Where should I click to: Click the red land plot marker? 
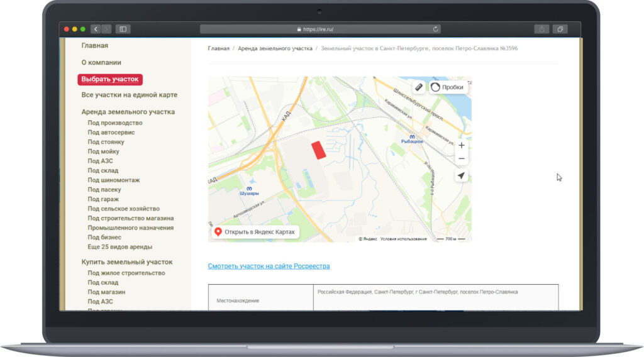pos(318,150)
